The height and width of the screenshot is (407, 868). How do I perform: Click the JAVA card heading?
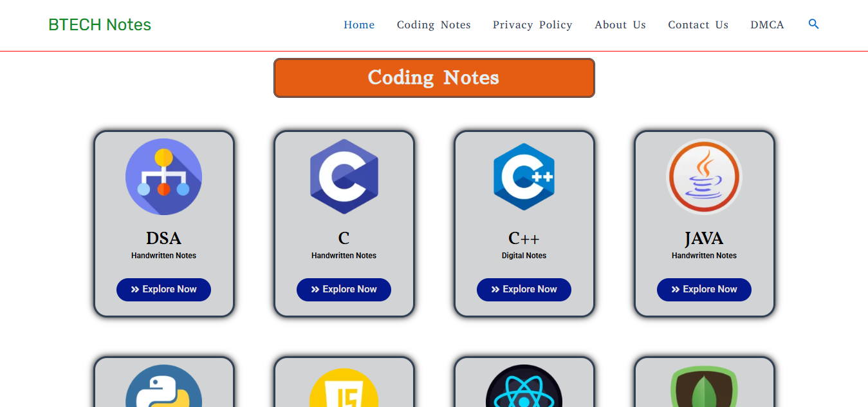click(x=704, y=238)
